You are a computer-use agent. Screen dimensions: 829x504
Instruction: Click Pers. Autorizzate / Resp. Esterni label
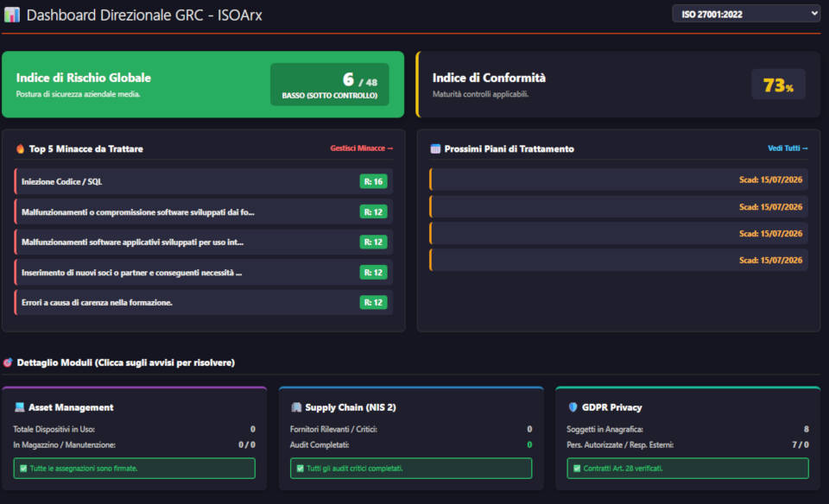point(620,444)
